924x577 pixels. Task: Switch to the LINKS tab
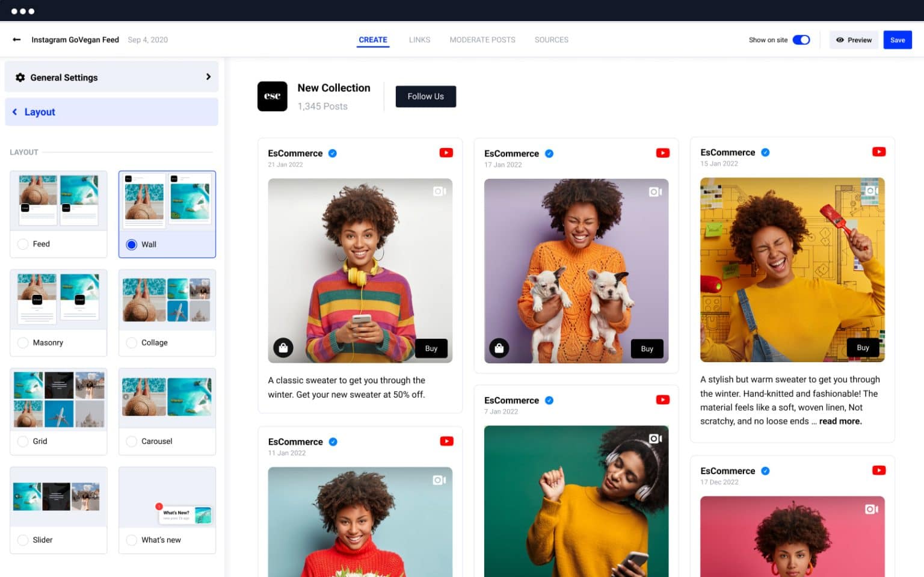click(x=419, y=40)
